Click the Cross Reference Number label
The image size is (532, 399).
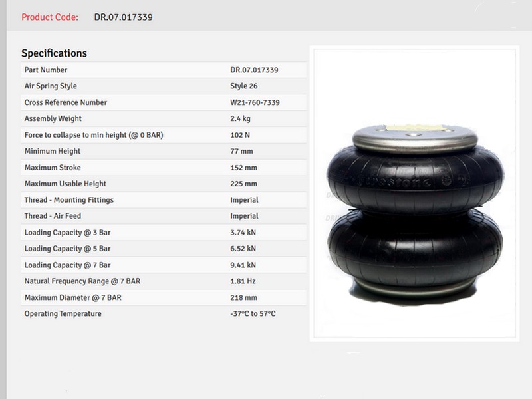tap(65, 102)
